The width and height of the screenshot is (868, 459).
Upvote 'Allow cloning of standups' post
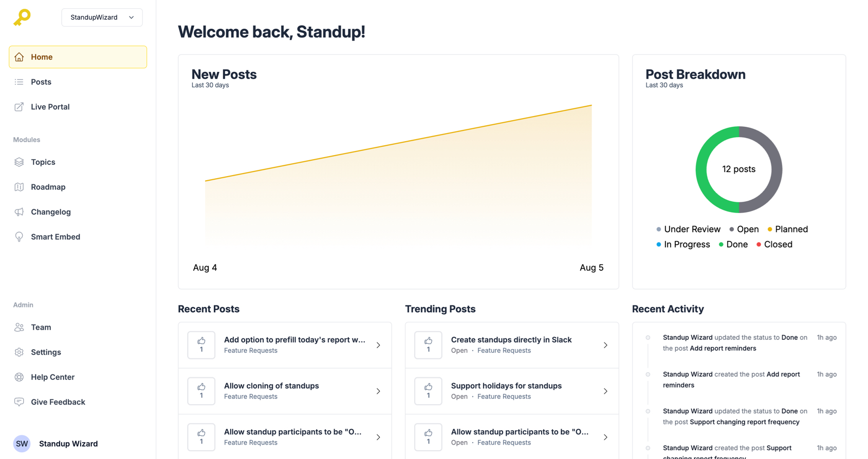(201, 391)
